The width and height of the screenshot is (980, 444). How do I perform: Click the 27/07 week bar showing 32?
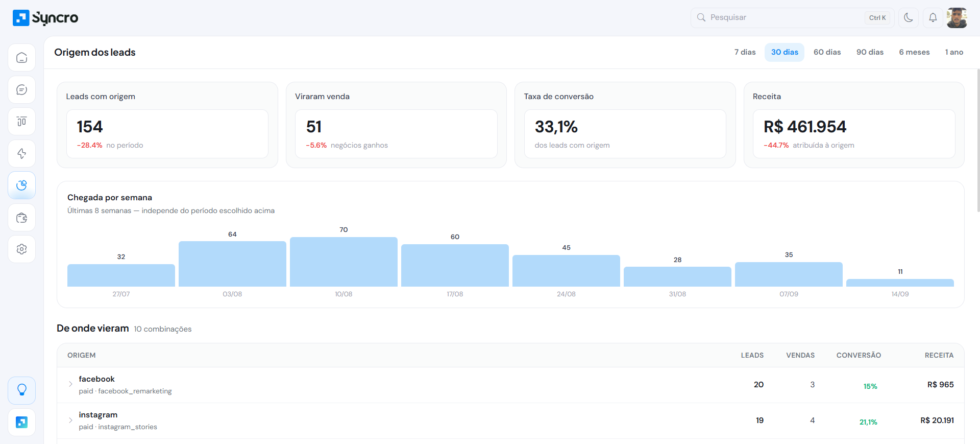point(121,275)
